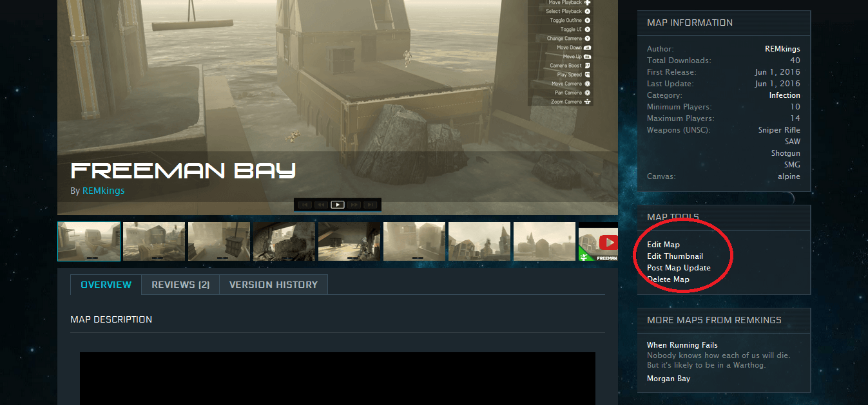This screenshot has height=405, width=868.
Task: Click the Minimum Players value 10
Action: [x=795, y=107]
